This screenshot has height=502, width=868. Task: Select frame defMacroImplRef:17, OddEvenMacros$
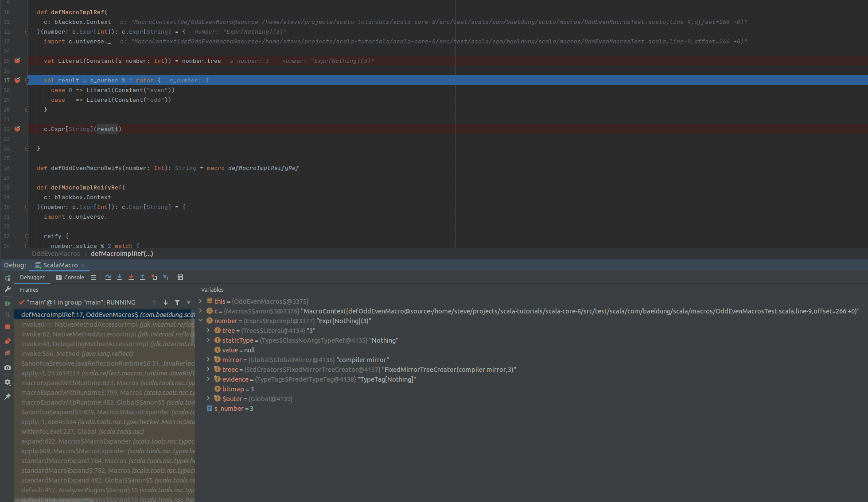pyautogui.click(x=105, y=315)
